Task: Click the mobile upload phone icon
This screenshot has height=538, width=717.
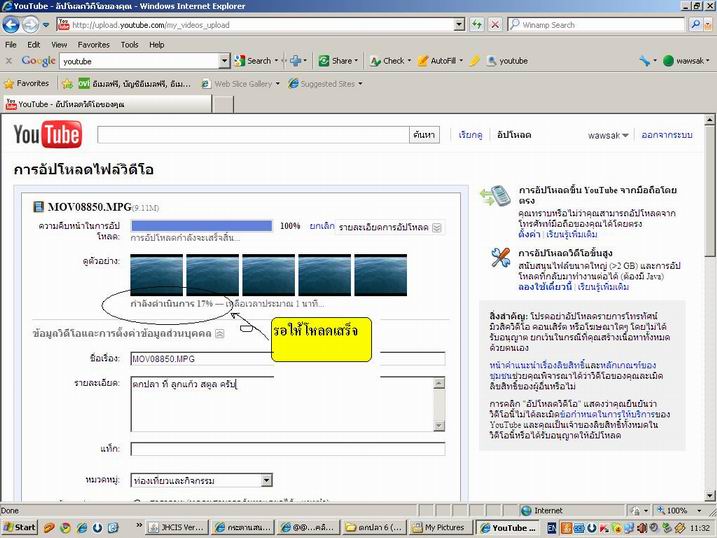Action: click(496, 195)
